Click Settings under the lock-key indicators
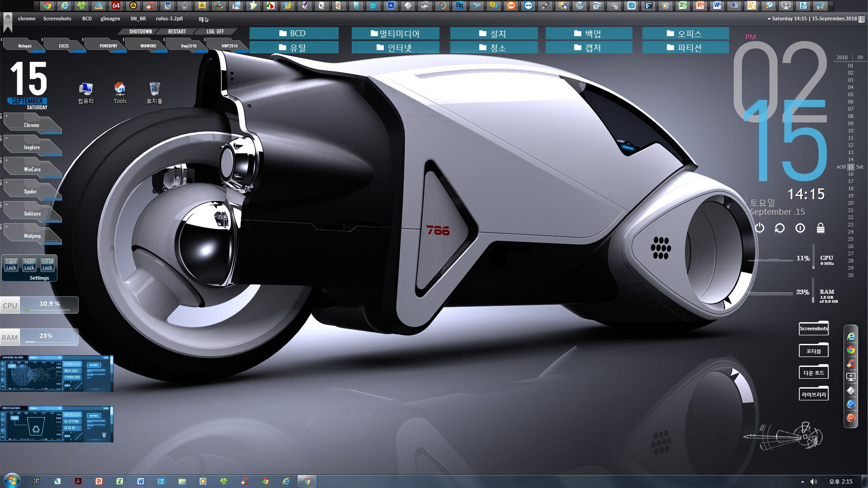The height and width of the screenshot is (488, 868). pos(39,278)
